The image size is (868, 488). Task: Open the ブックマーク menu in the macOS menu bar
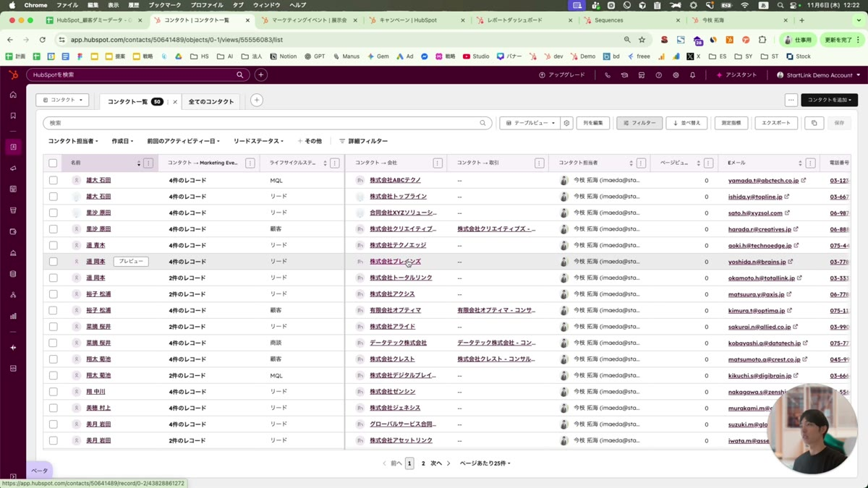(165, 5)
